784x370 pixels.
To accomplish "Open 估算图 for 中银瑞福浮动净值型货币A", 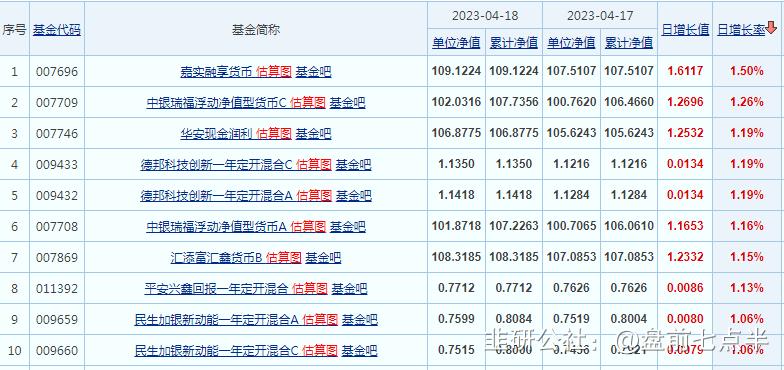I will [x=308, y=227].
